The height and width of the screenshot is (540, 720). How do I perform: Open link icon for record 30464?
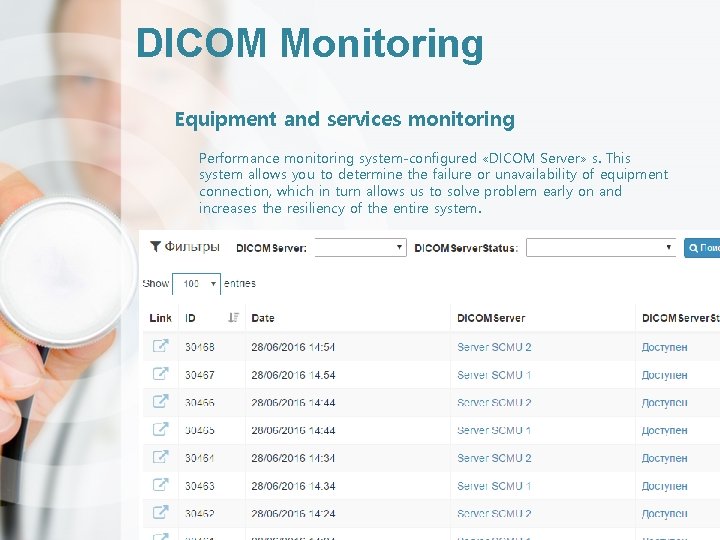[x=160, y=457]
